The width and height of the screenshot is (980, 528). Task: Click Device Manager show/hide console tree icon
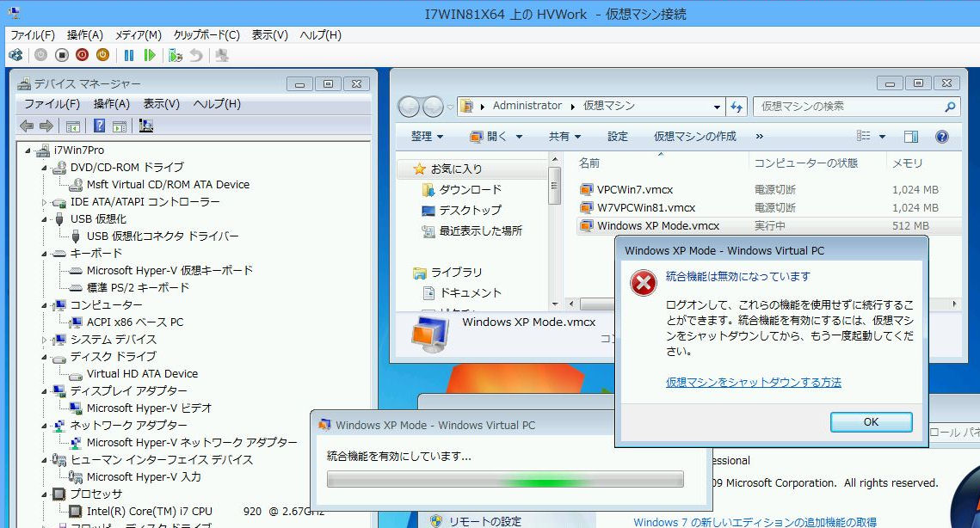tap(73, 126)
